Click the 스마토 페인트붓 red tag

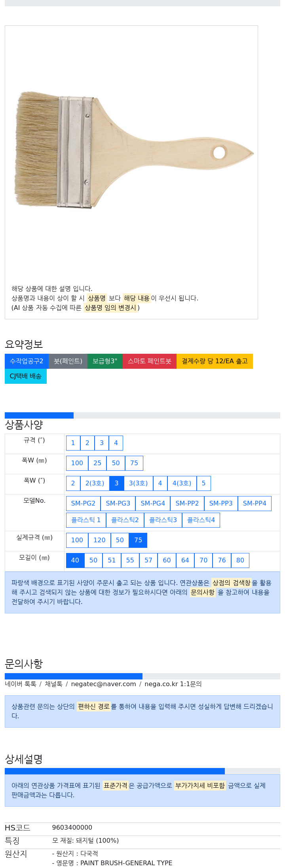tap(150, 361)
